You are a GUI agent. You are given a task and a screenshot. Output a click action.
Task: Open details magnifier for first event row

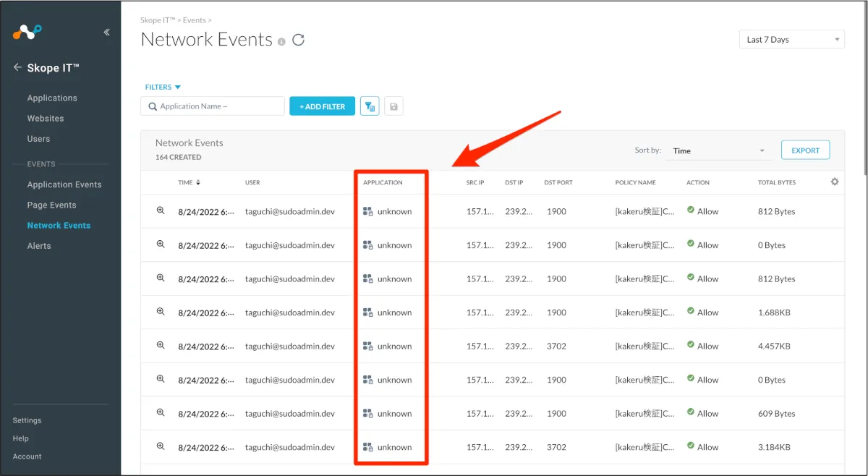tap(161, 211)
